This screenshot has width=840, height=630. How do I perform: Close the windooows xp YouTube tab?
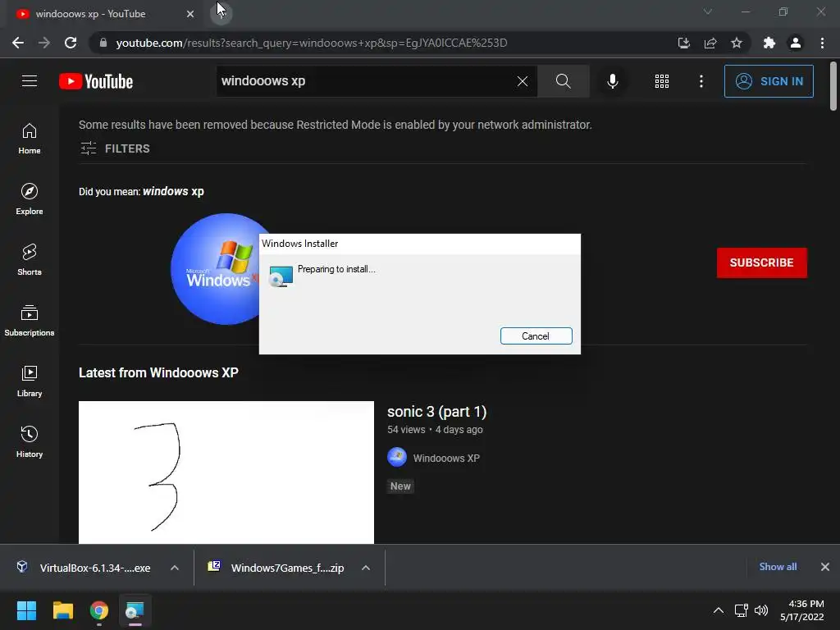click(190, 14)
